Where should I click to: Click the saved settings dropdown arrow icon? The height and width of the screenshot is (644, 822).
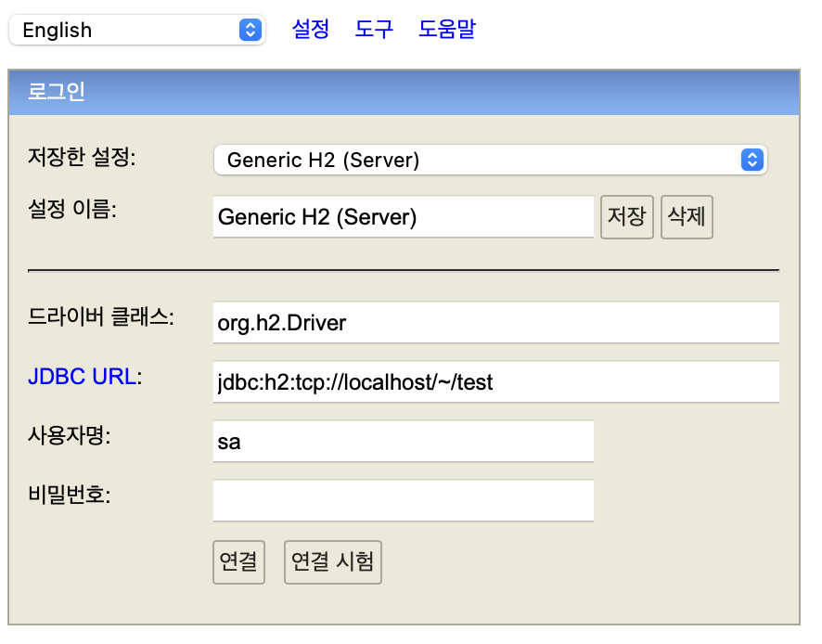pos(752,159)
